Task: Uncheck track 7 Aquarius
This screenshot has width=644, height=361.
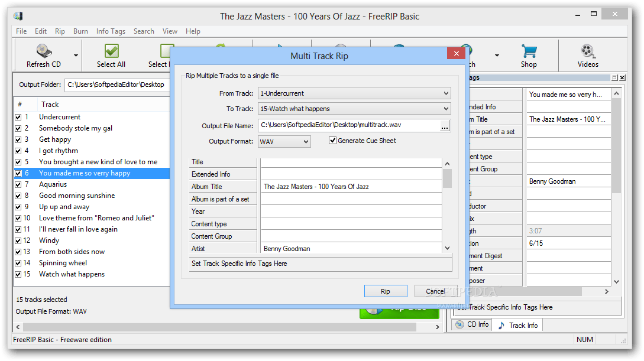Action: click(18, 184)
